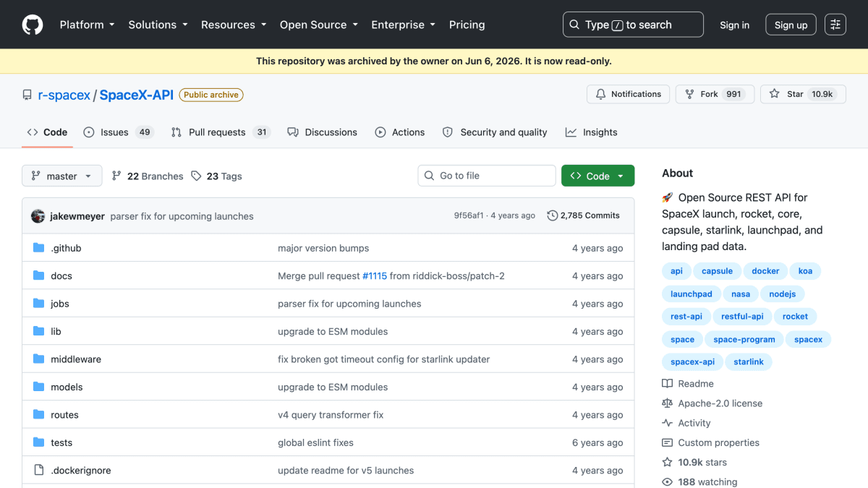Screen dimensions: 868x488
Task: Click the folder icon for docs
Action: [39, 275]
